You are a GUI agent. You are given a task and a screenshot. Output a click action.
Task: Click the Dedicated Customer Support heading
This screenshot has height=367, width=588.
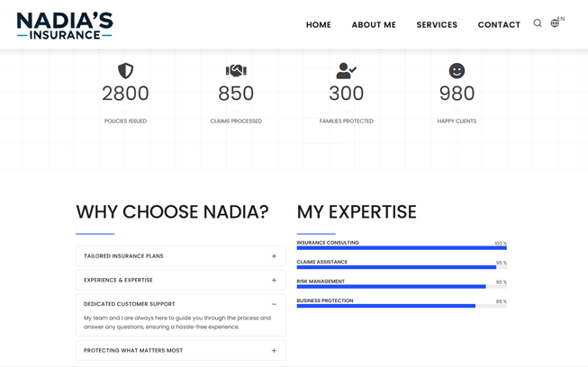click(x=130, y=304)
